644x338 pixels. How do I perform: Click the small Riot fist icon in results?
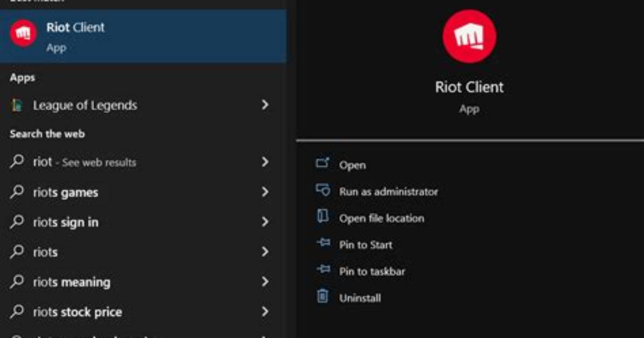click(23, 33)
